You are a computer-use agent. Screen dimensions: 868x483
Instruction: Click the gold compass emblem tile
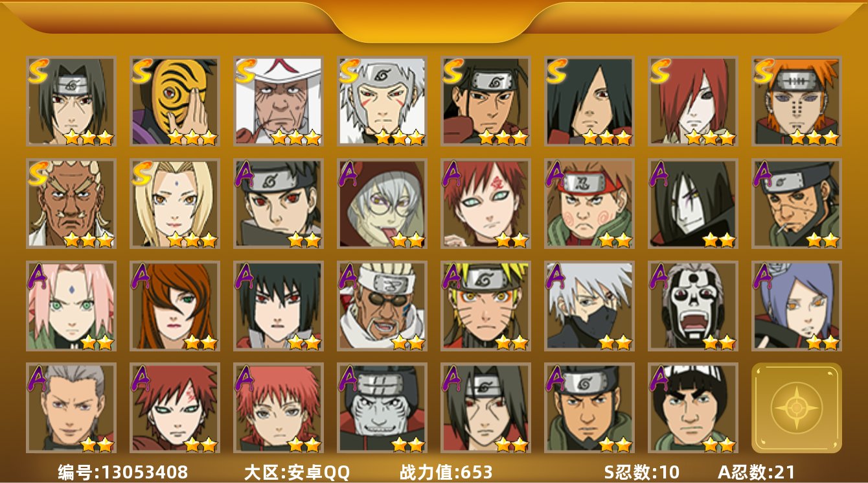click(x=797, y=408)
